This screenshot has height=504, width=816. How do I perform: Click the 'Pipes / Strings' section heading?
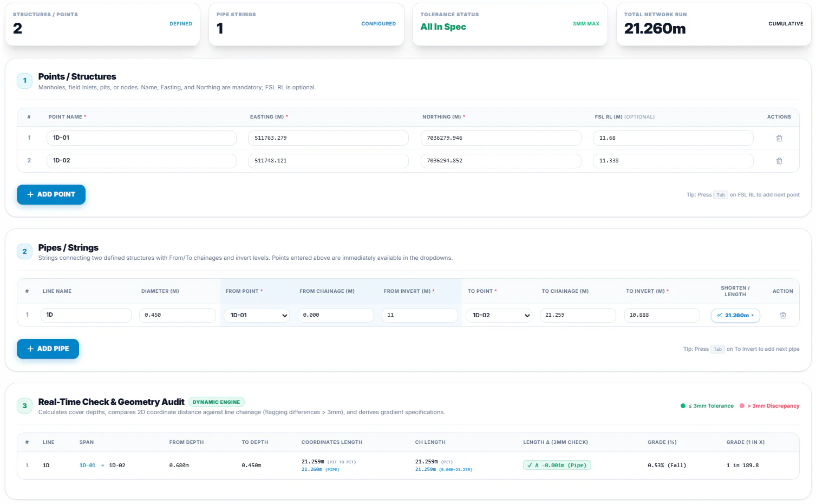click(x=68, y=248)
